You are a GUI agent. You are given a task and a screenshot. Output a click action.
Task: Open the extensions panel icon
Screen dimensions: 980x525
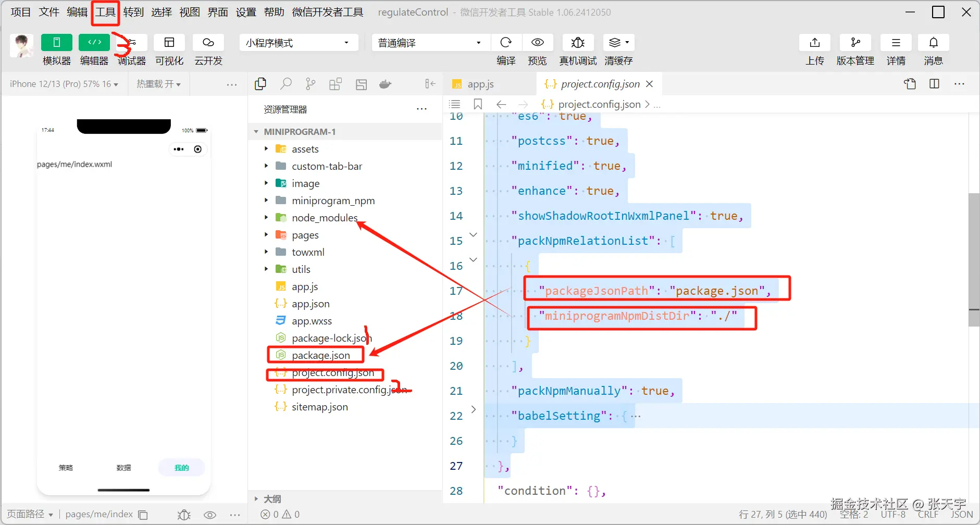(336, 84)
